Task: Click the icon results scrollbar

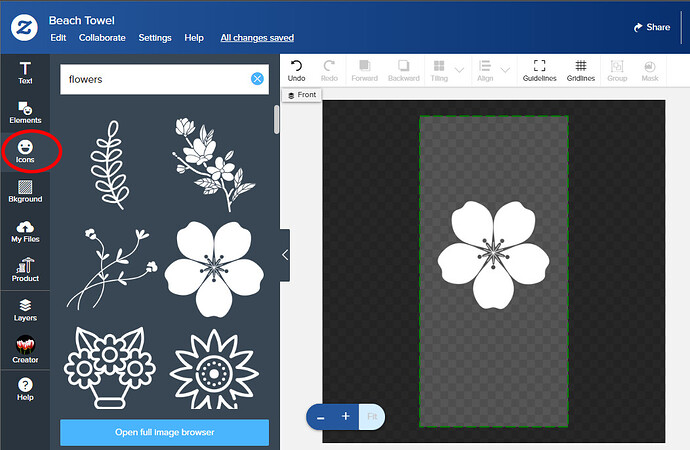Action: point(276,119)
